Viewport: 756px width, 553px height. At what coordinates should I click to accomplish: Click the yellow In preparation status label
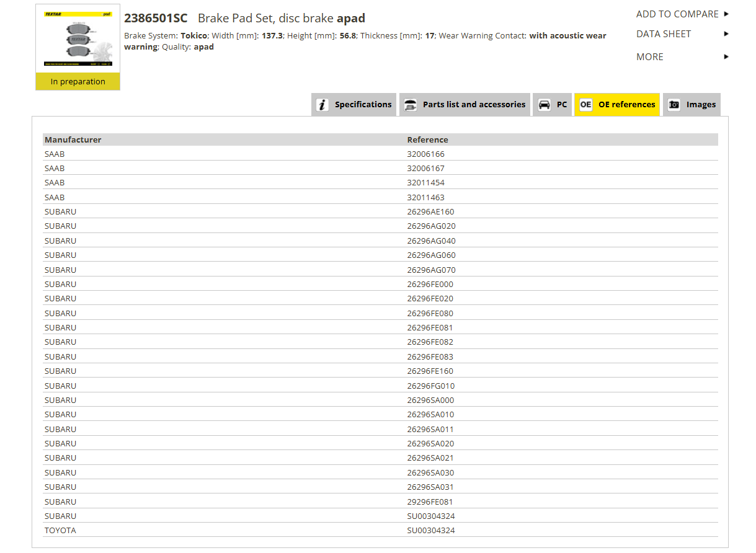(x=78, y=82)
